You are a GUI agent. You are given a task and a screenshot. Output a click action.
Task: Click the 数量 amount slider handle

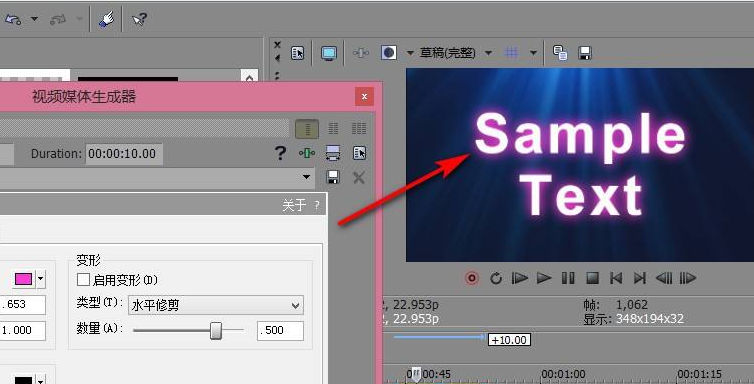216,330
